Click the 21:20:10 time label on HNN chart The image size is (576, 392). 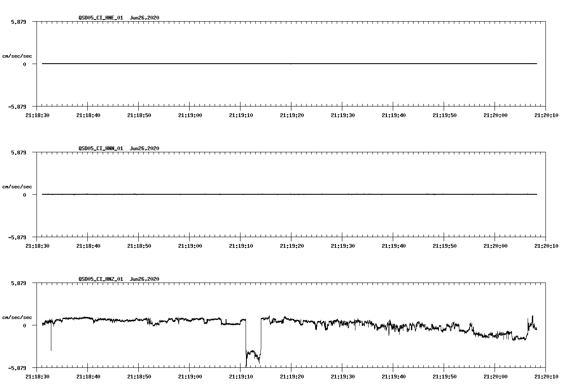(546, 246)
